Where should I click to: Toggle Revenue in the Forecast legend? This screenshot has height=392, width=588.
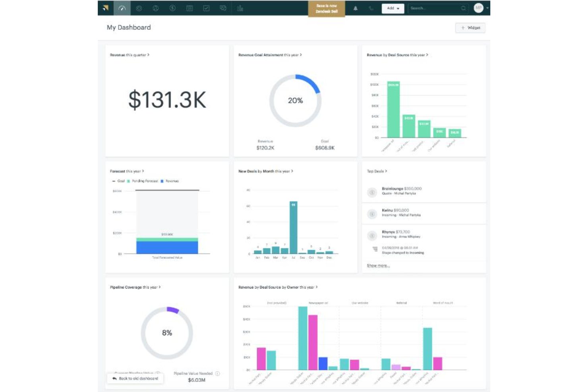(x=171, y=181)
